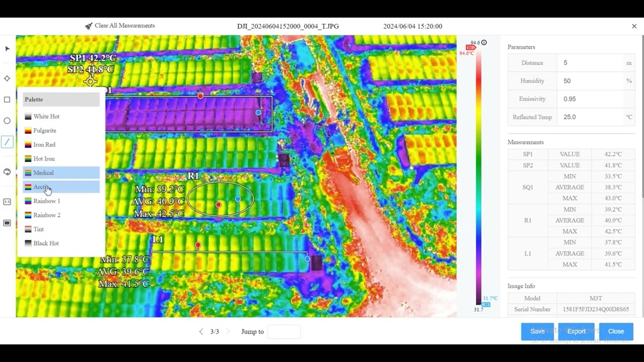Click the Save button
This screenshot has height=362, width=644.
[x=537, y=331]
